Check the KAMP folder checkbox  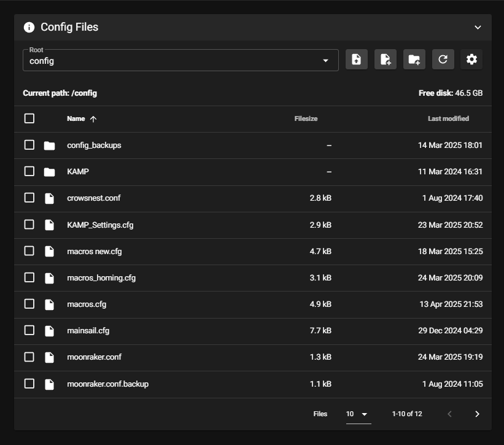(29, 171)
